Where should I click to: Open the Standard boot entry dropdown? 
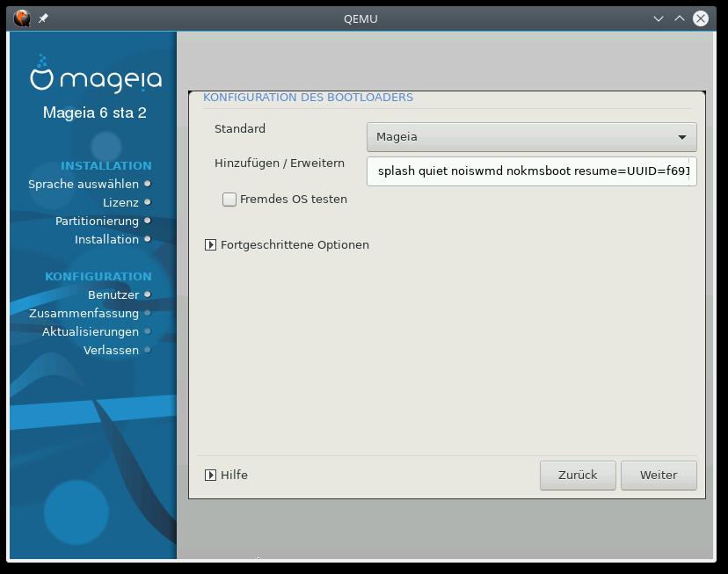click(532, 137)
